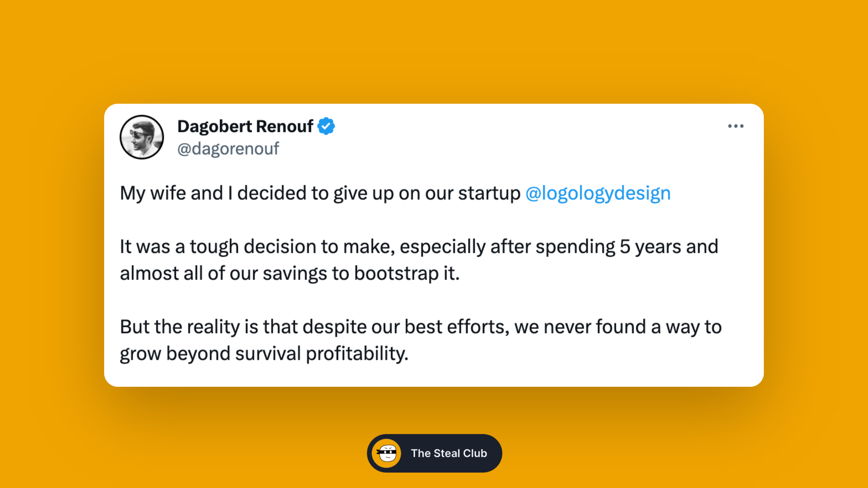Click the line starting 'My wife and I decided'
The image size is (868, 488).
coord(395,193)
